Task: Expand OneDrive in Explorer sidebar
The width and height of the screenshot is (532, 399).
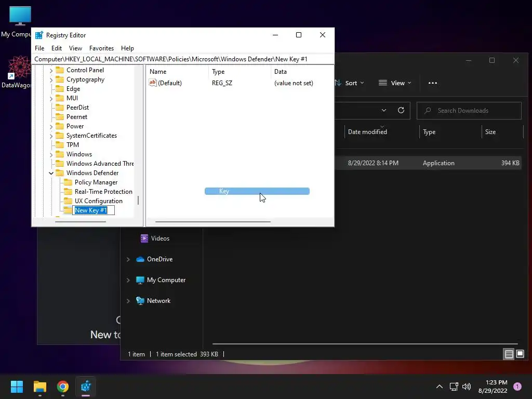Action: click(x=128, y=259)
